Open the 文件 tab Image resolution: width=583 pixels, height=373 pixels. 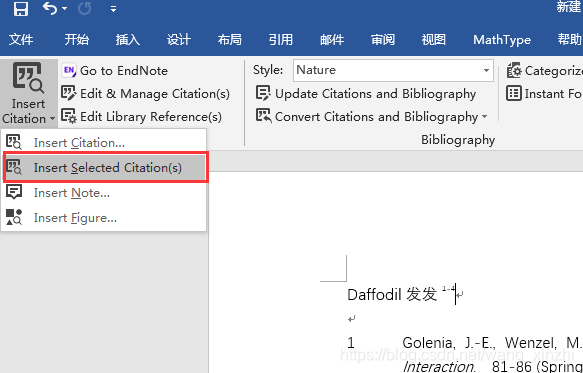21,39
